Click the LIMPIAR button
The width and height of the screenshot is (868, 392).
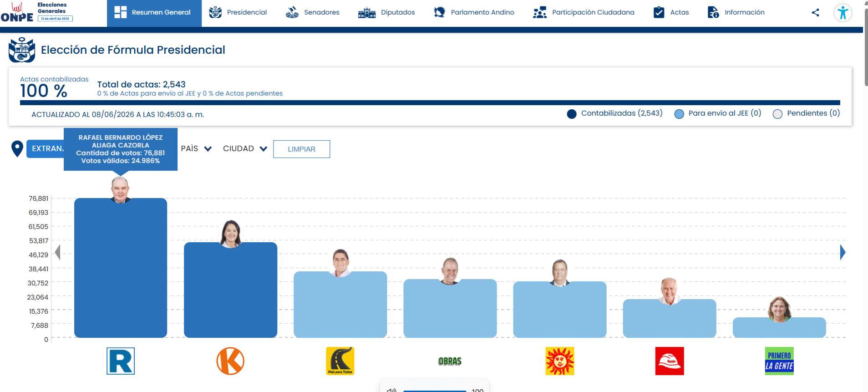coord(301,149)
